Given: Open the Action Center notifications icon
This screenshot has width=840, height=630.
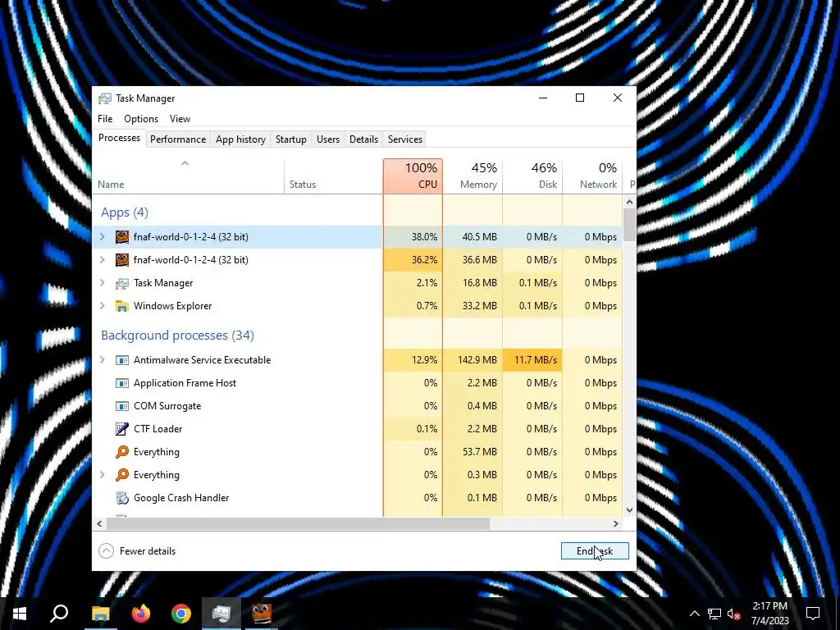Looking at the screenshot, I should pos(813,614).
